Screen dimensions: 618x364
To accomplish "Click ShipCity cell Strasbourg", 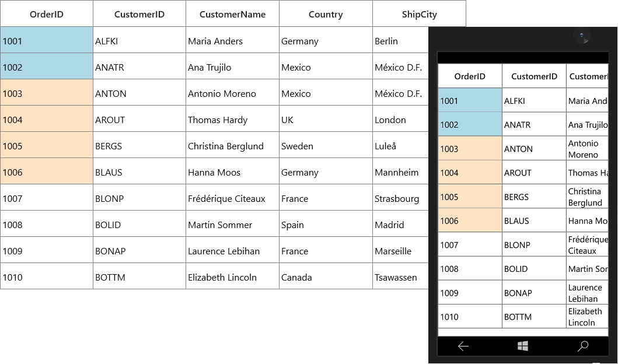I will [400, 198].
